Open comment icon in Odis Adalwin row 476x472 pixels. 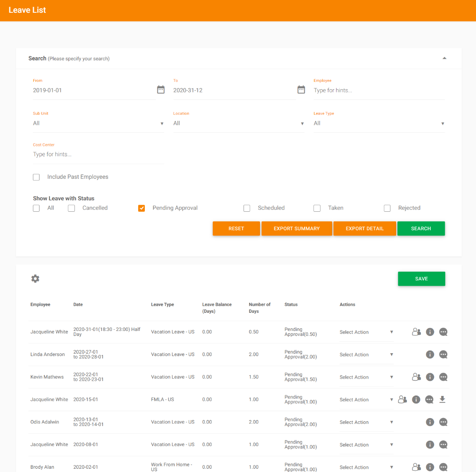click(x=443, y=422)
